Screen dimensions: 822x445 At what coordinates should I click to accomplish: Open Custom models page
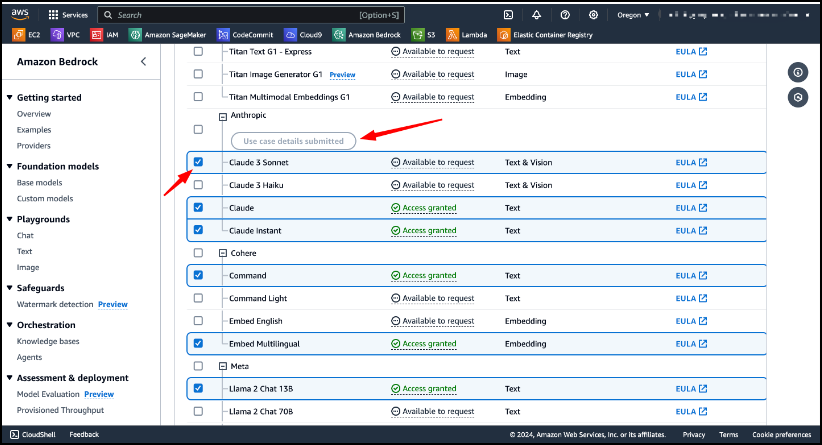click(45, 198)
